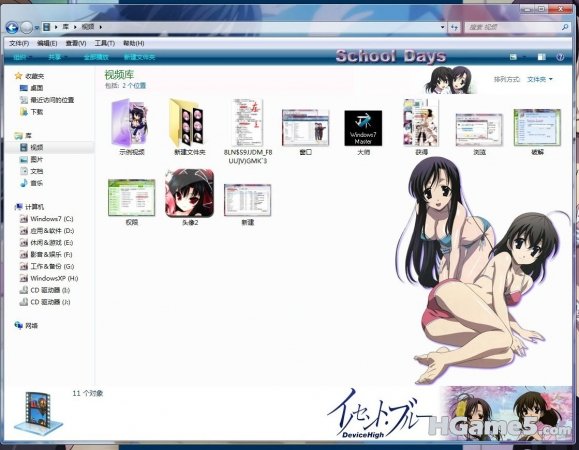
Task: Click the Forward navigation arrow button
Action: 27,27
